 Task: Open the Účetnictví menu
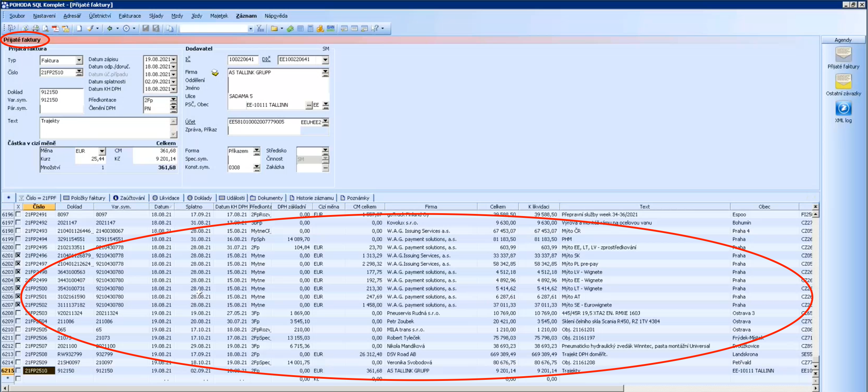coord(100,16)
